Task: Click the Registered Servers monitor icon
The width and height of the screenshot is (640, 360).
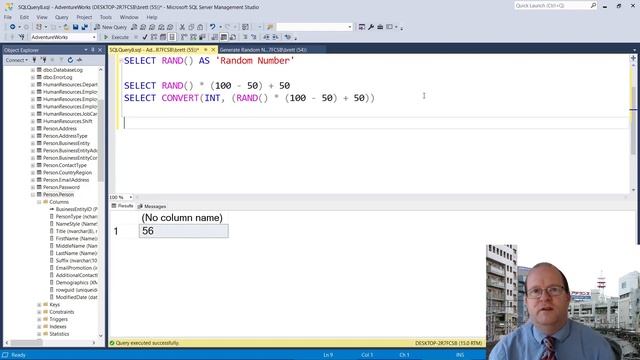Action: [x=362, y=27]
